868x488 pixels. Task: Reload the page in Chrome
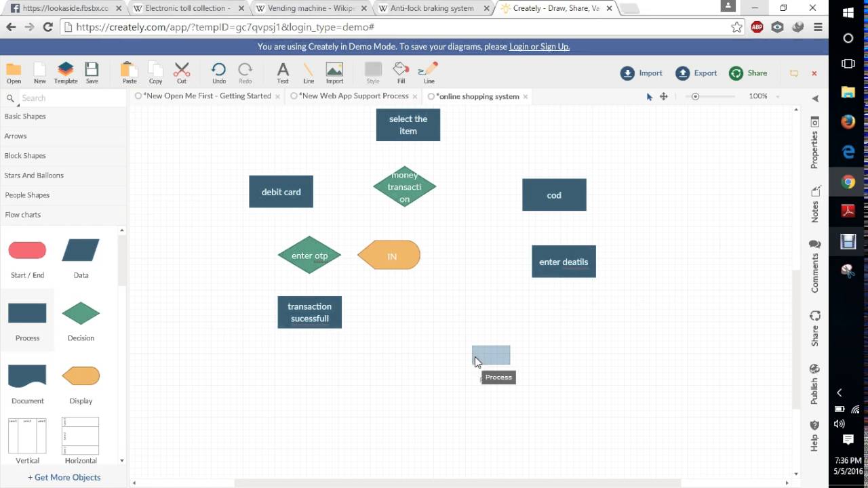pyautogui.click(x=47, y=27)
